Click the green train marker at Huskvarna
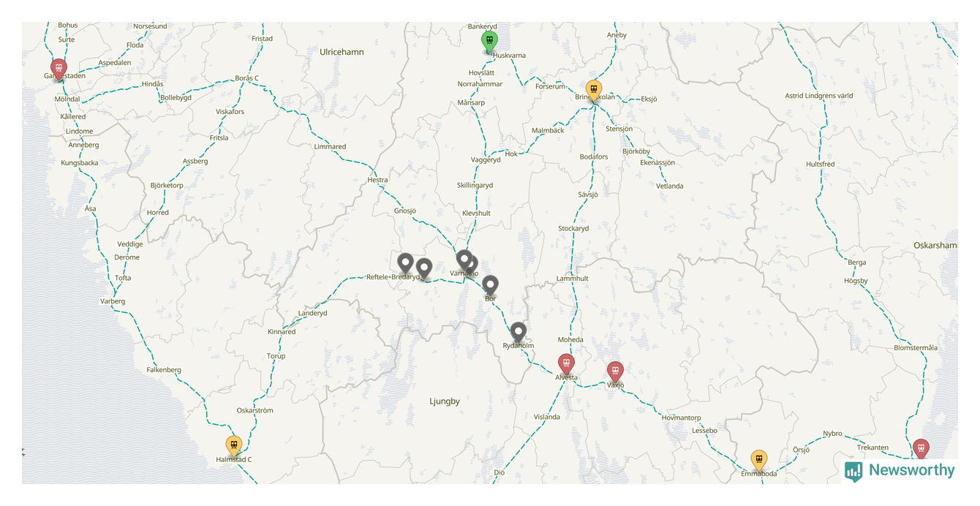 (489, 41)
